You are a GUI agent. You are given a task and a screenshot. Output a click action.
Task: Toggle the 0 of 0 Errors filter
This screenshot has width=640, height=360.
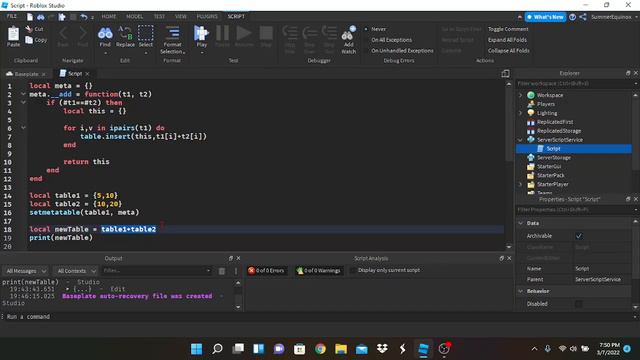pos(266,271)
